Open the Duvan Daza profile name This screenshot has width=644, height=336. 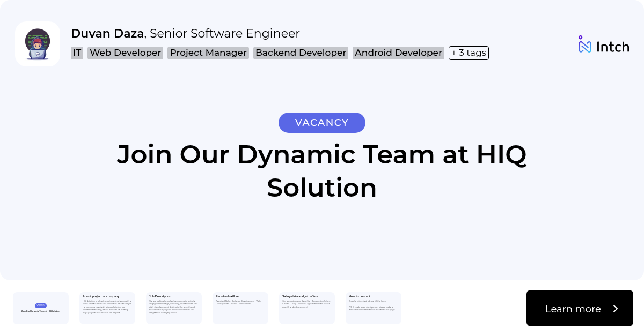tap(107, 33)
